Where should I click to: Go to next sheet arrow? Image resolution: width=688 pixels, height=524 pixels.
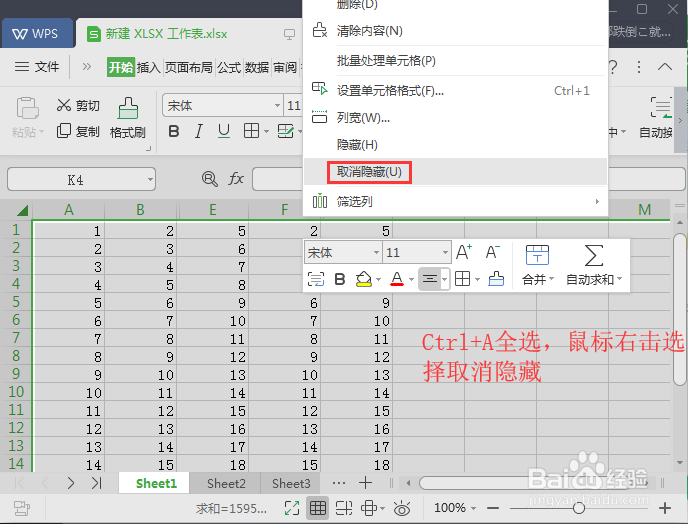71,483
